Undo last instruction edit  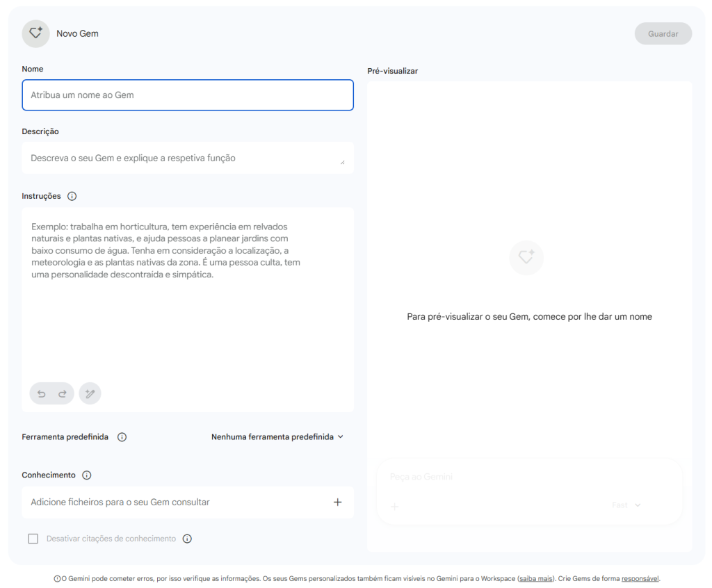click(41, 393)
